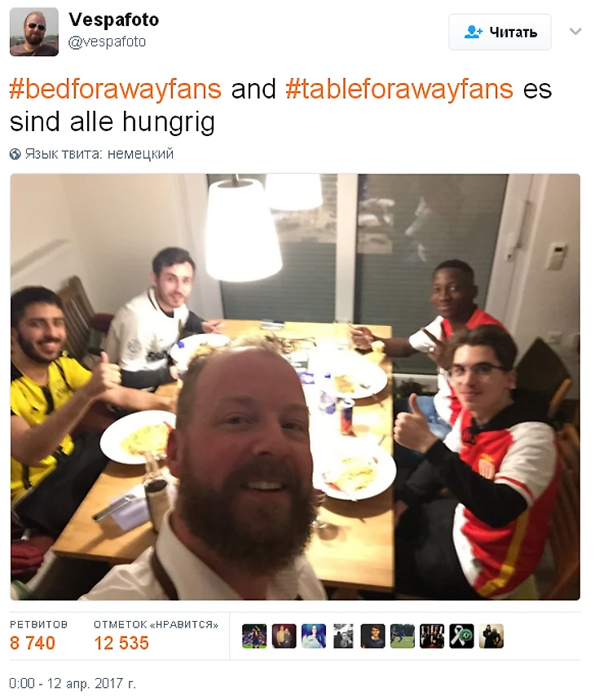Click the @vespafoto handle
Image resolution: width=595 pixels, height=700 pixels.
(x=107, y=42)
